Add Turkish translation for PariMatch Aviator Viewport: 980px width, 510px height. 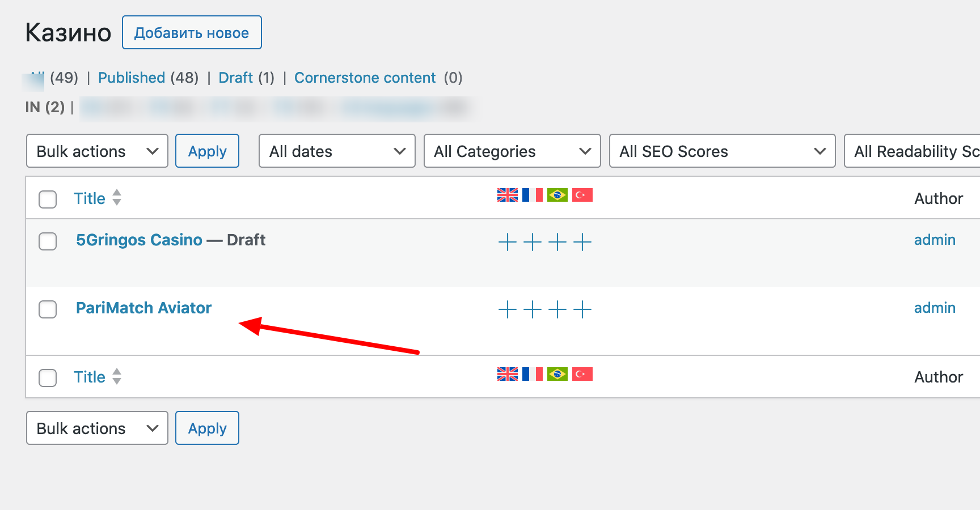[x=582, y=309]
